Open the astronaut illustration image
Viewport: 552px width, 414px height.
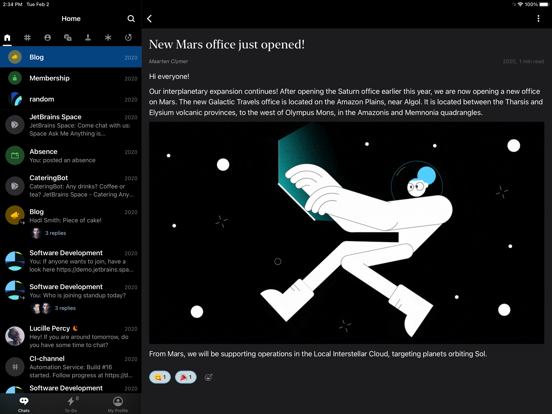coord(346,233)
